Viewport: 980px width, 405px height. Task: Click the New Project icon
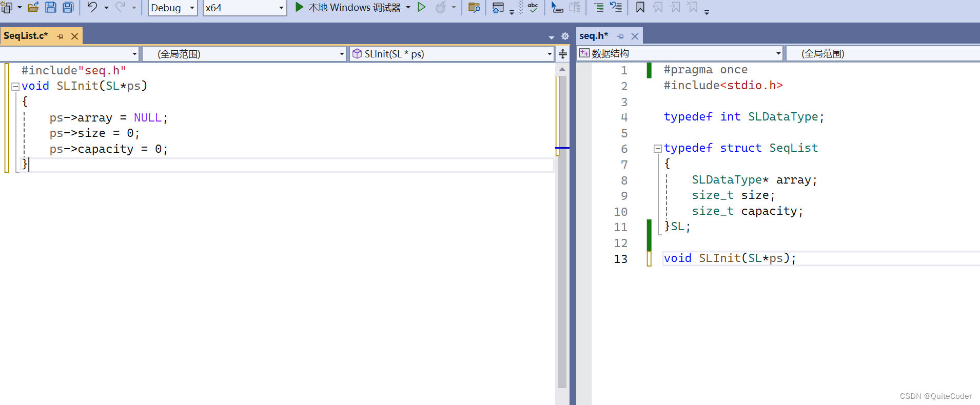6,7
